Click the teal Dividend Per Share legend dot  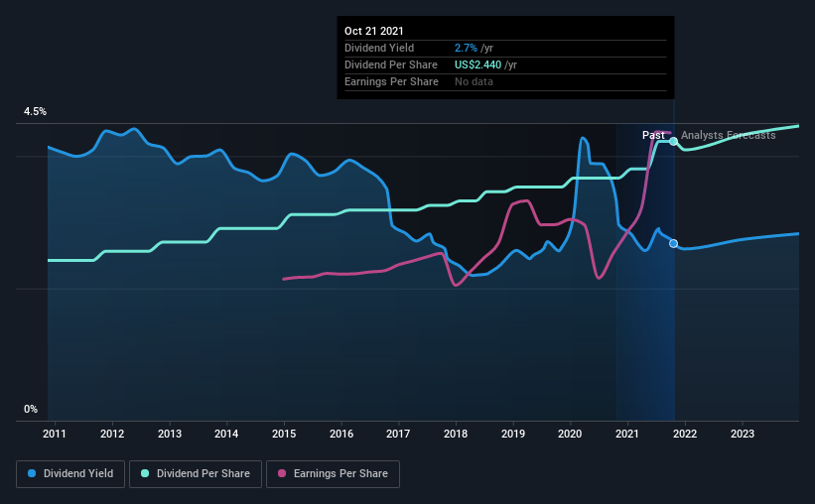[145, 473]
